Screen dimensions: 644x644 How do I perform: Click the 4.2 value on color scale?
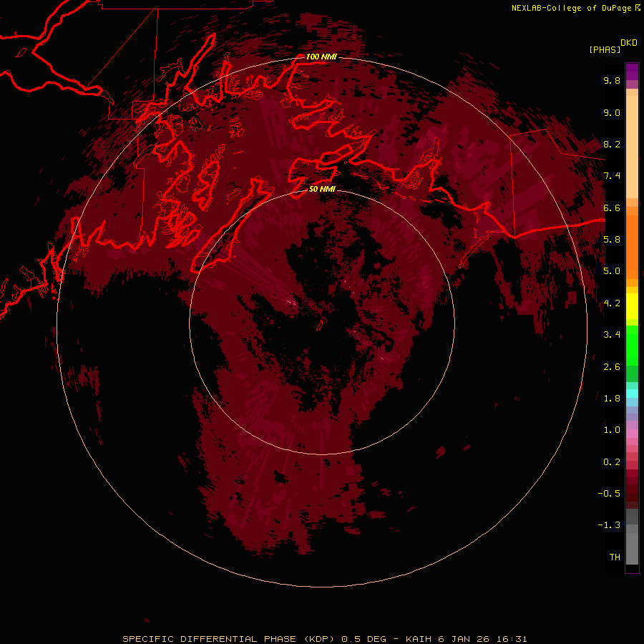(x=612, y=303)
